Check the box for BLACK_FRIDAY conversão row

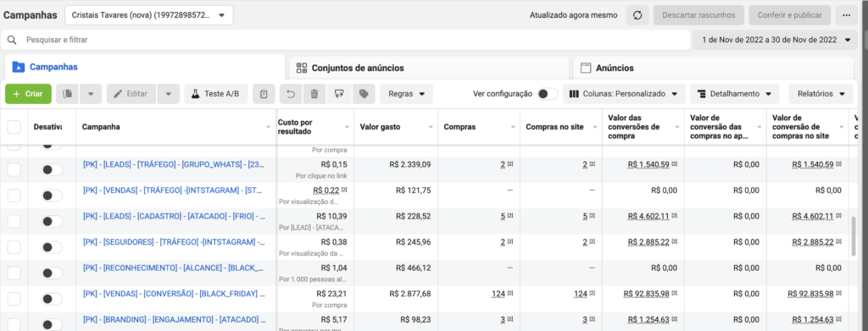[x=14, y=299]
